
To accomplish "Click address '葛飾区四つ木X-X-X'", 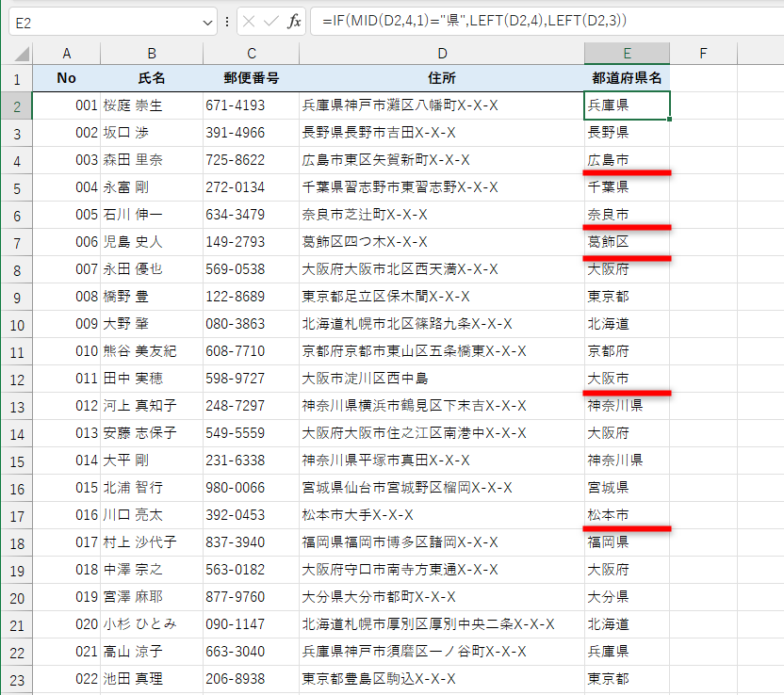I will (442, 242).
